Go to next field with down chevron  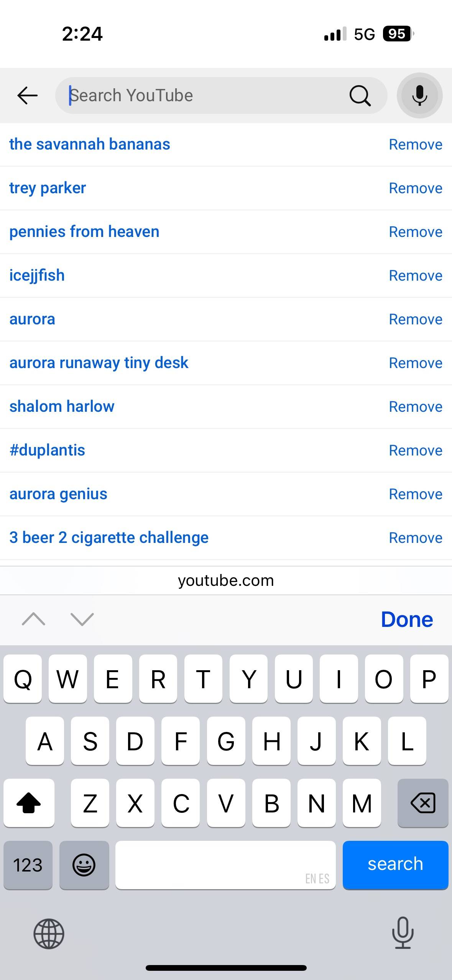tap(82, 619)
